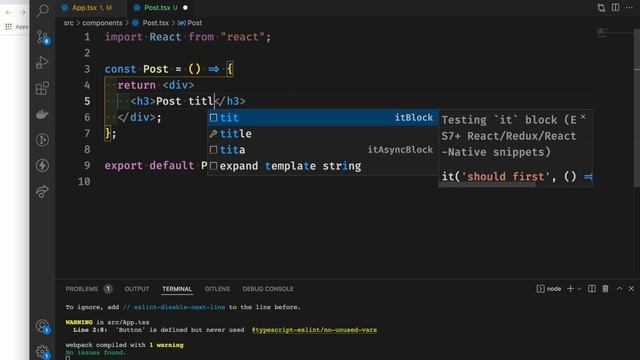Click line number 5 in the gutter
Screen dimensions: 640x360
click(x=87, y=101)
